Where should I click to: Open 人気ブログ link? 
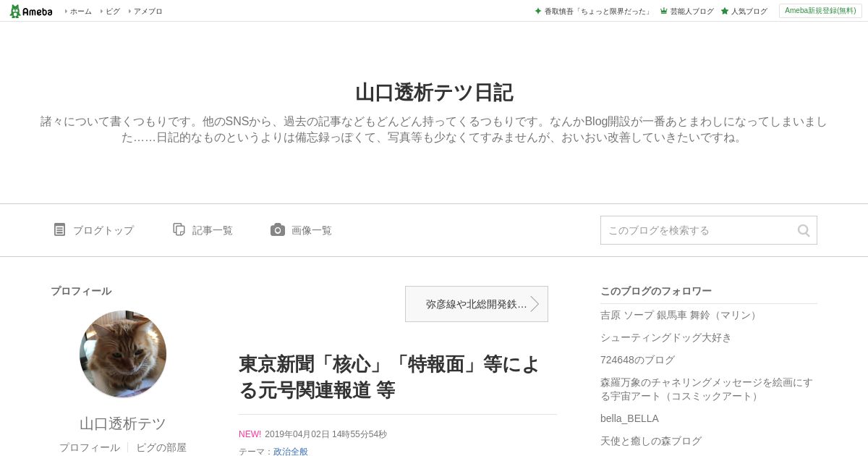[749, 12]
